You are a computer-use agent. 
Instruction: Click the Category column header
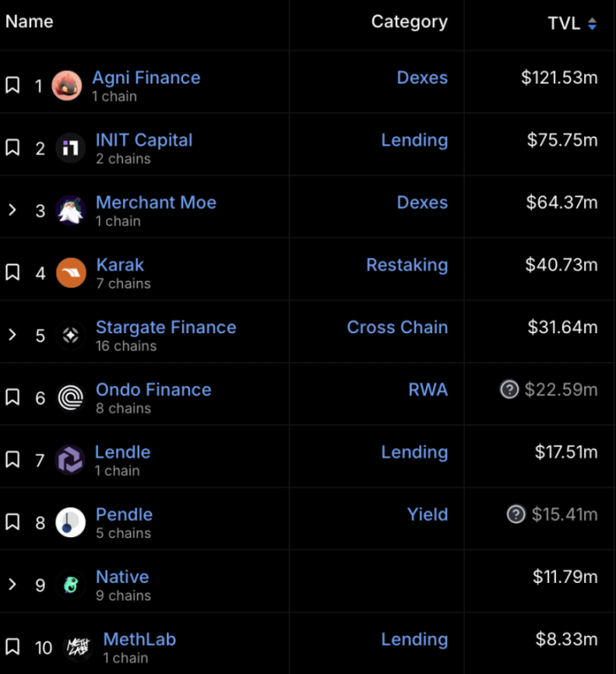coord(409,22)
